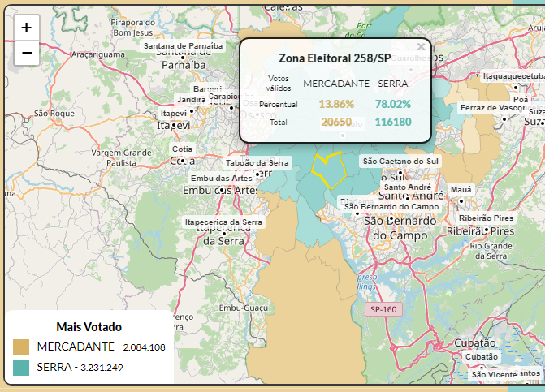
Task: Click the SERRA teal legend swatch
Action: coord(21,368)
